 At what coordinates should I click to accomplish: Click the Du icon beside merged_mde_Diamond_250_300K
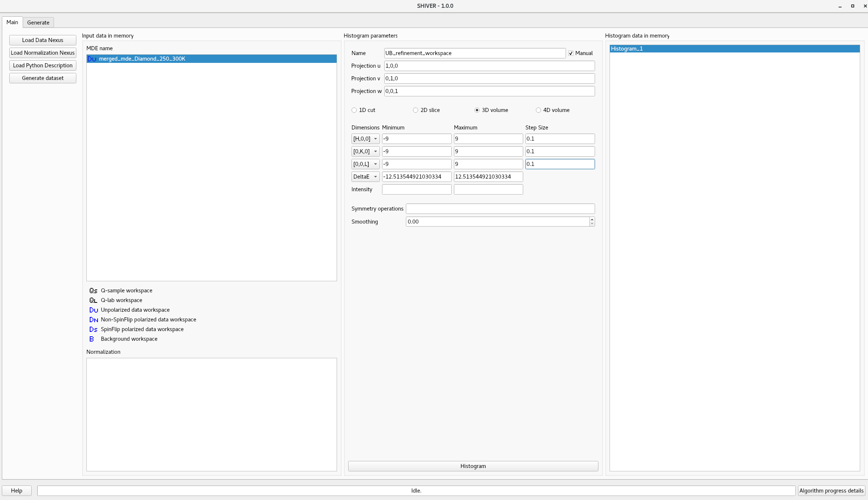92,58
